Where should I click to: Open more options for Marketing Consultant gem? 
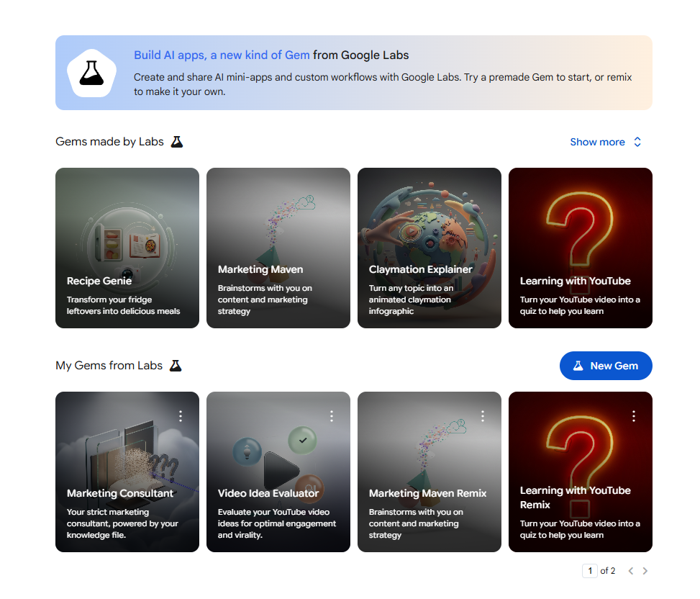[x=181, y=416]
